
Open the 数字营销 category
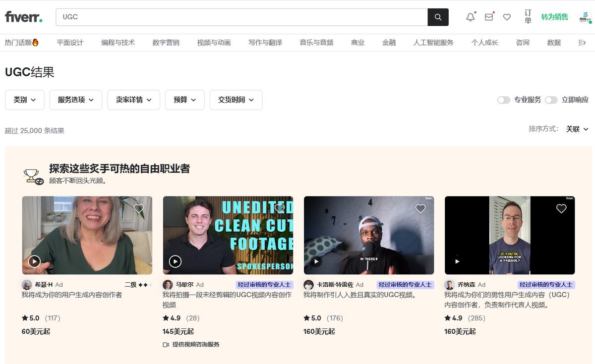tap(166, 43)
